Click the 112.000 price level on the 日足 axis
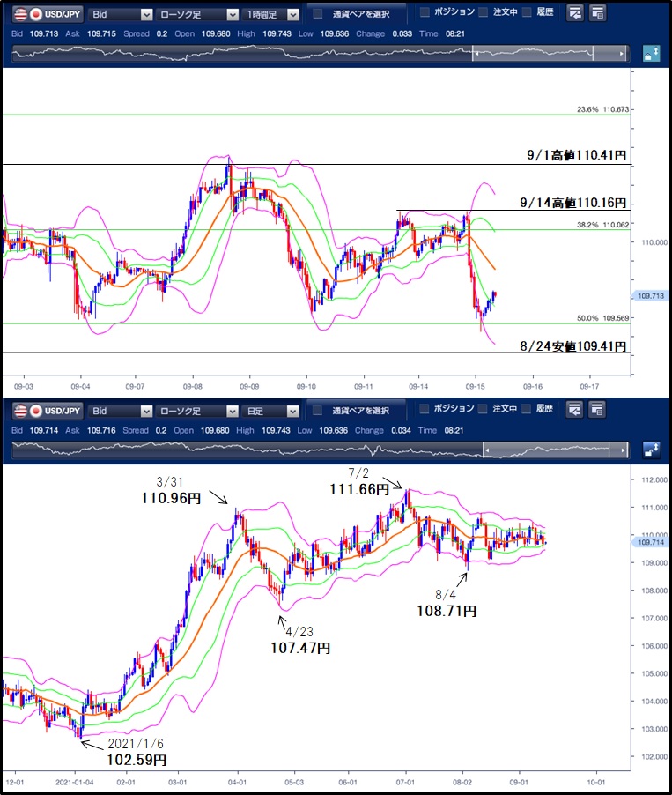Viewport: 672px width, 795px height. coord(654,479)
